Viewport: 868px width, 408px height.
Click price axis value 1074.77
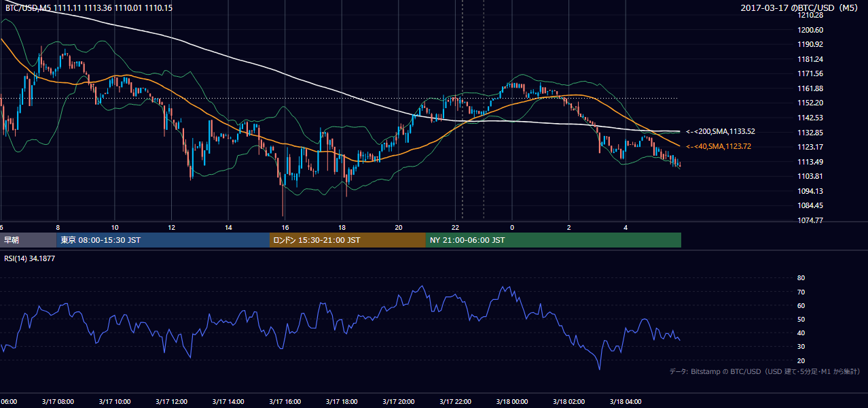click(811, 220)
